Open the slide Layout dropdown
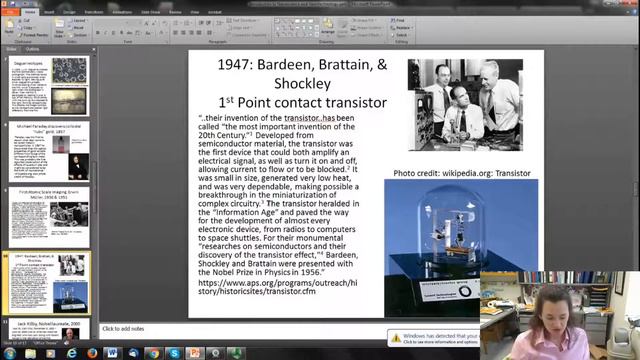This screenshot has height=360, width=640. (78, 20)
